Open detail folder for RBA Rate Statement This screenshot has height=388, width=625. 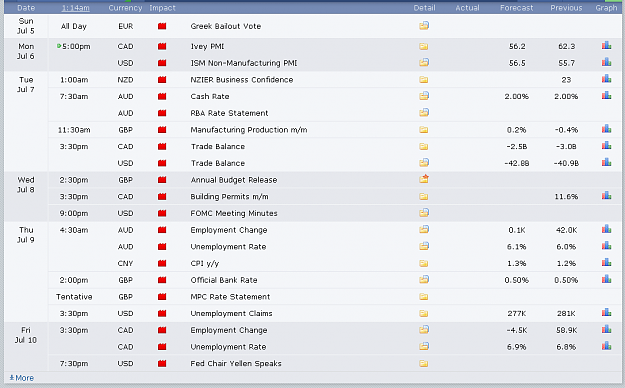424,113
